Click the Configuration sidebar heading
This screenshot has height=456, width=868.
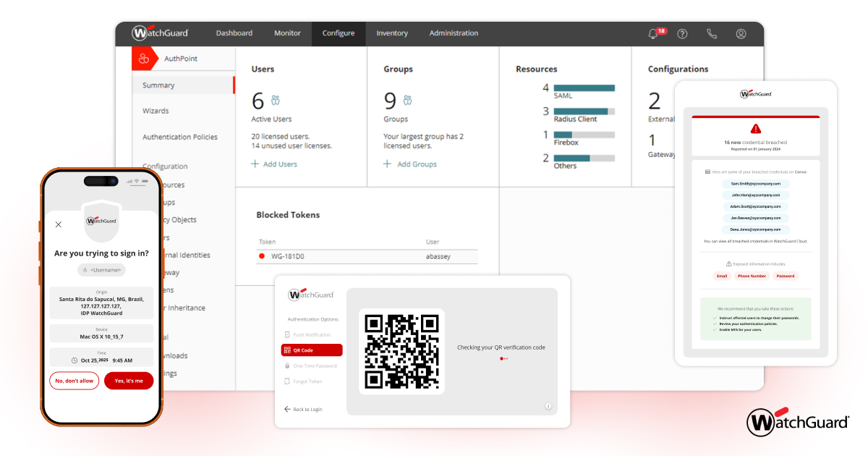(x=165, y=166)
